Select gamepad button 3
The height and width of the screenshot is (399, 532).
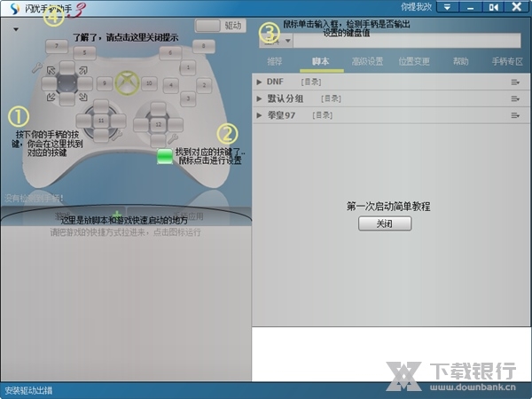pyautogui.click(x=188, y=99)
